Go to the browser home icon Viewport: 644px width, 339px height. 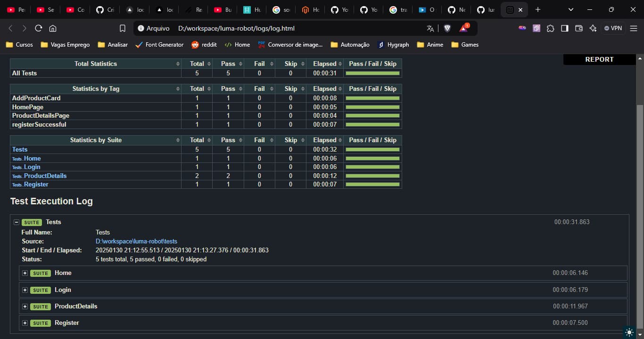[x=53, y=28]
